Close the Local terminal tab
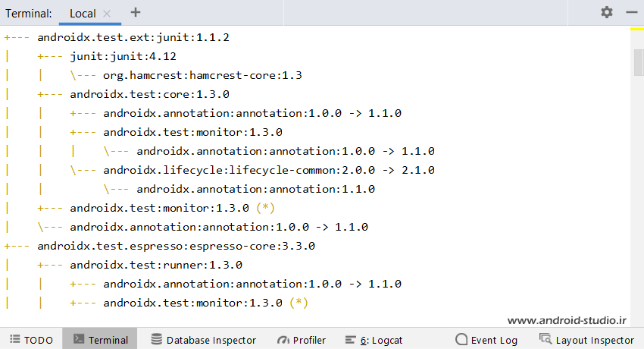 coord(107,14)
